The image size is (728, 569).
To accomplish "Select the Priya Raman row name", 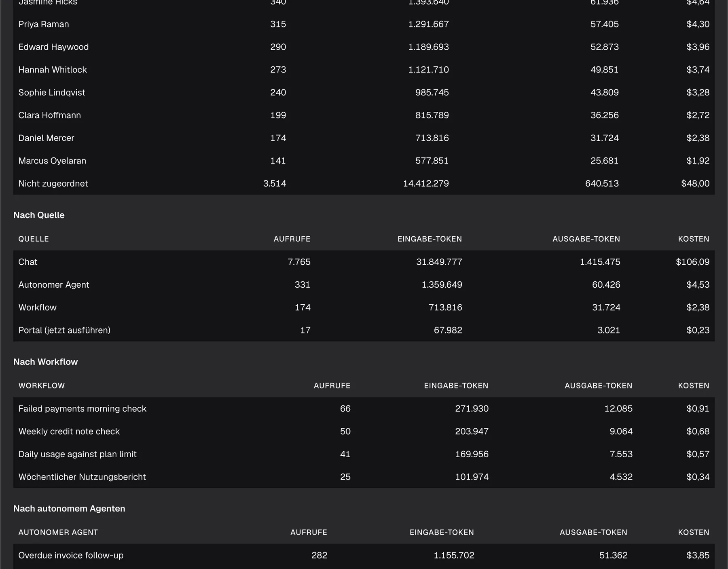I will (44, 24).
